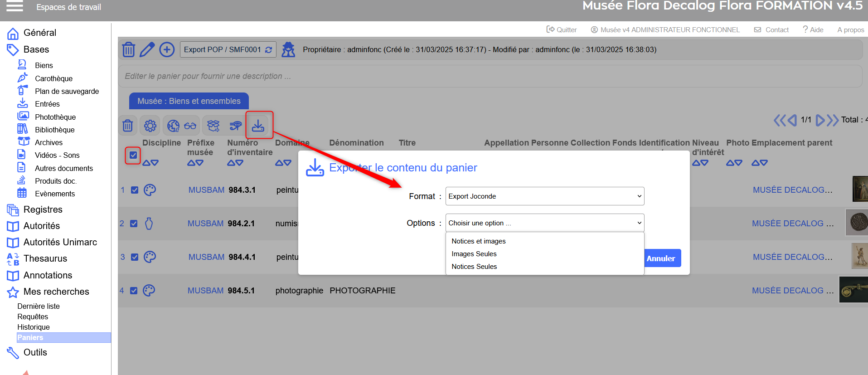Open the Thesaurus menu in sidebar
868x375 pixels.
click(x=45, y=258)
